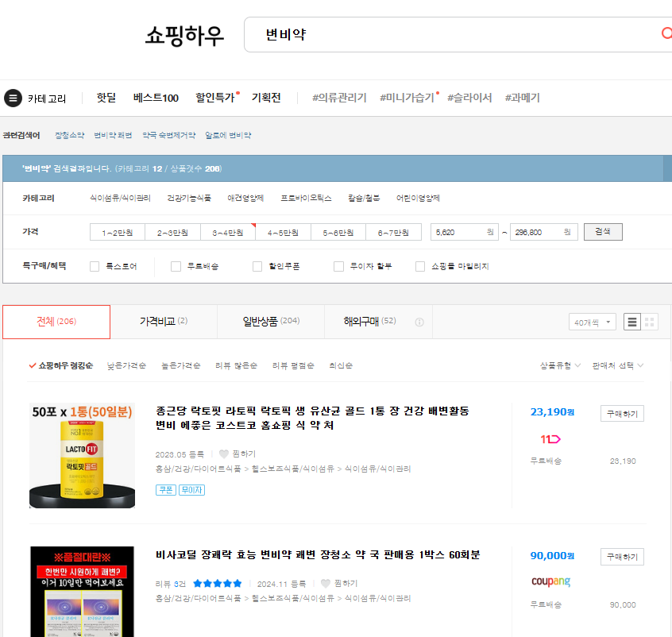
Task: Click 구매하기 on the 종근당 락토핏 product
Action: click(x=621, y=413)
